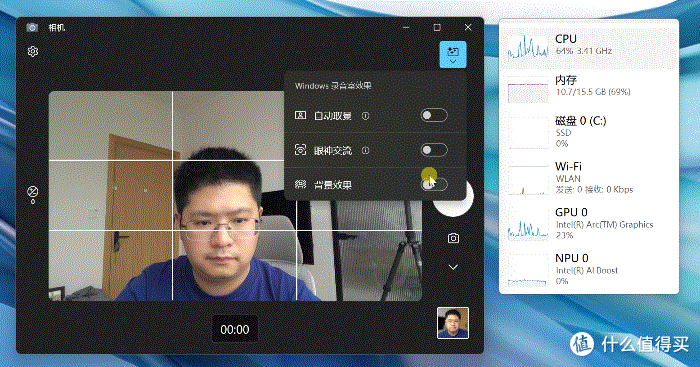Click the NPU 0 usage graph thumbnail

[528, 271]
